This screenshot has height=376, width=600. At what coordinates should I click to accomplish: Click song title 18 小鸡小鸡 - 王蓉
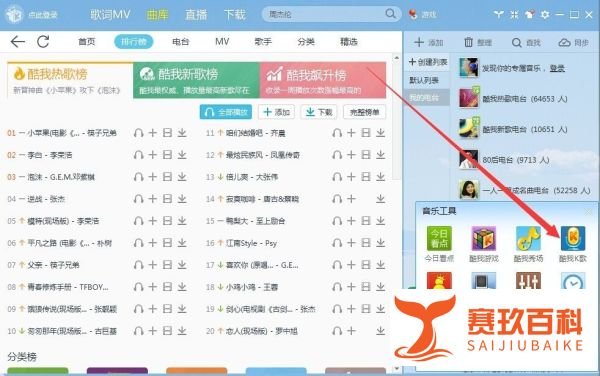pyautogui.click(x=252, y=287)
